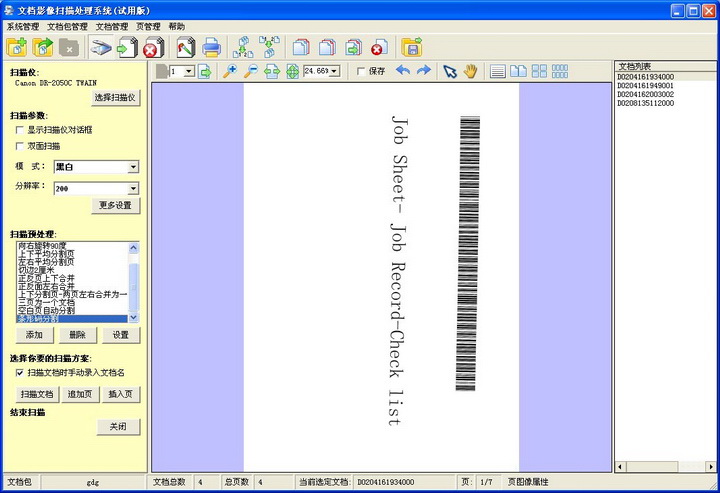The image size is (720, 493).
Task: Click the open package folder with green arrow
Action: (43, 47)
